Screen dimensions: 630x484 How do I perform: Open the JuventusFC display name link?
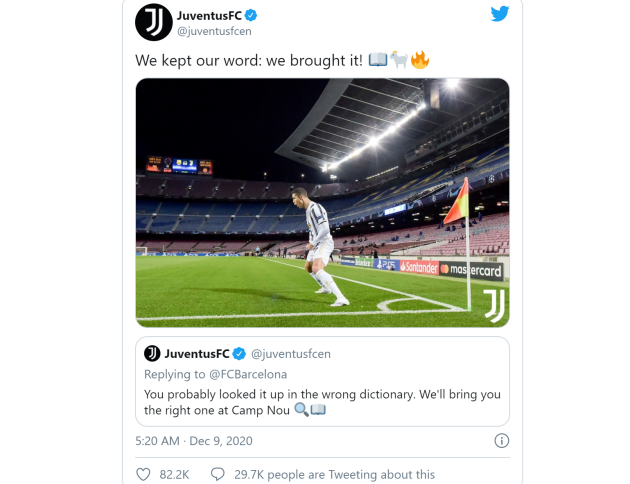tap(210, 15)
